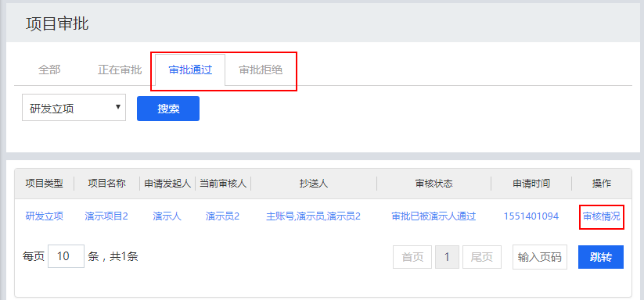Screen dimensions: 644x300
Task: Click the 首页 pagination button
Action: [x=412, y=257]
